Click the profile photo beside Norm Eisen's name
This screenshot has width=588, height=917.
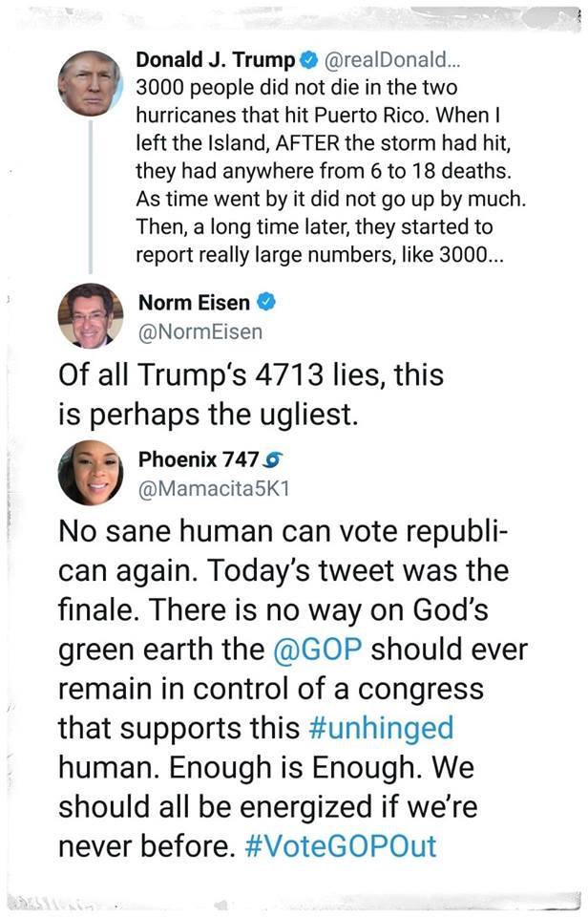(90, 316)
